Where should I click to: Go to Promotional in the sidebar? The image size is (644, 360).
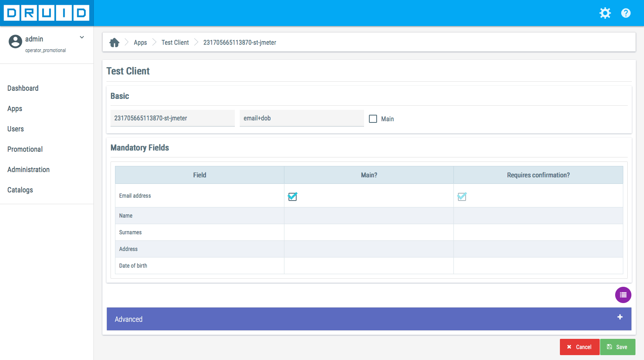click(x=25, y=149)
